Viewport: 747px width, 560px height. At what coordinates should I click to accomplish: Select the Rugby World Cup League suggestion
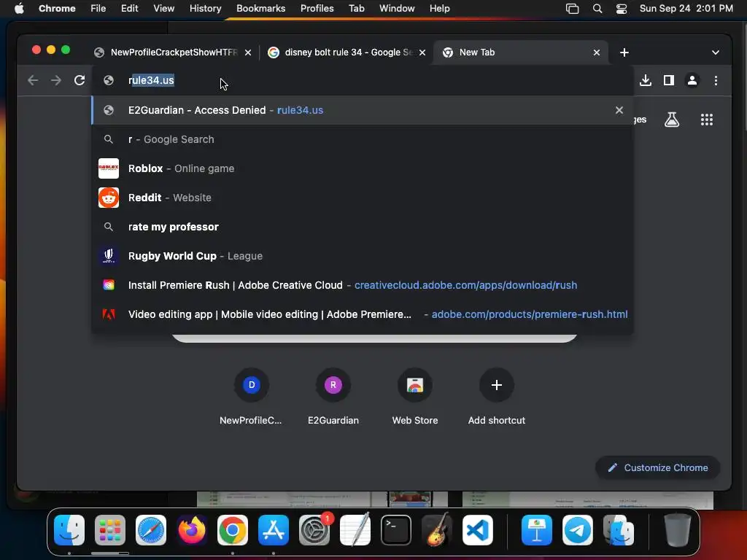[362, 256]
